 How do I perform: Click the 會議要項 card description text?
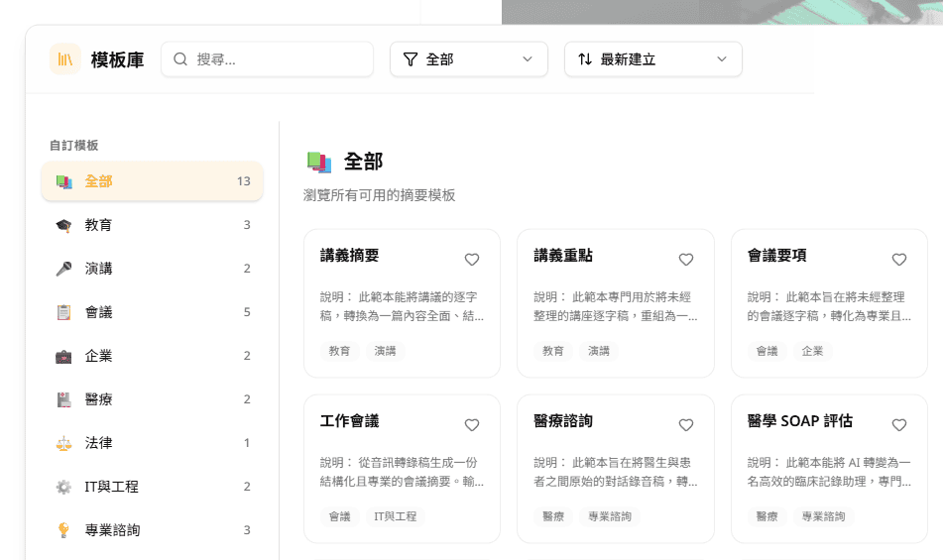[829, 306]
